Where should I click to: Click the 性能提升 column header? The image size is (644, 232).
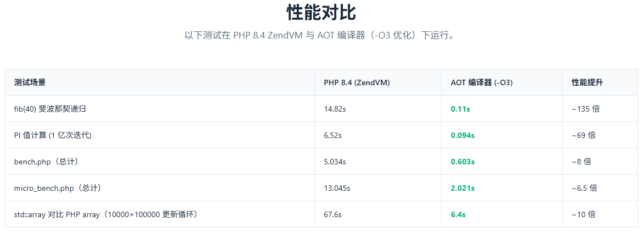[x=587, y=82]
